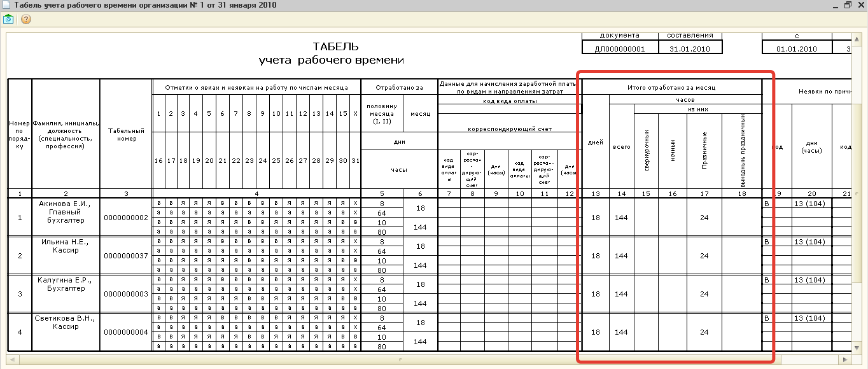Click the document icon in the title bar
The height and width of the screenshot is (369, 868).
[6, 5]
